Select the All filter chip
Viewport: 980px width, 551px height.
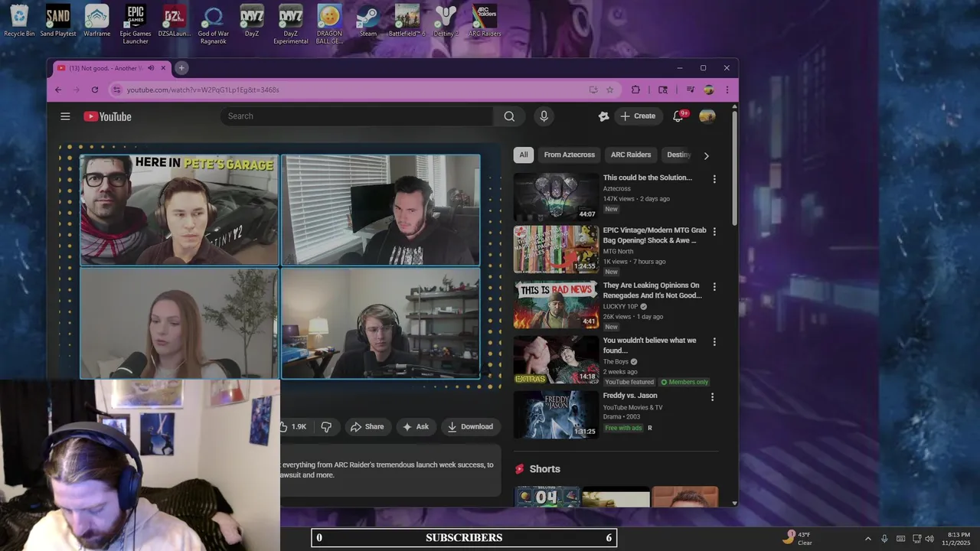tap(524, 155)
